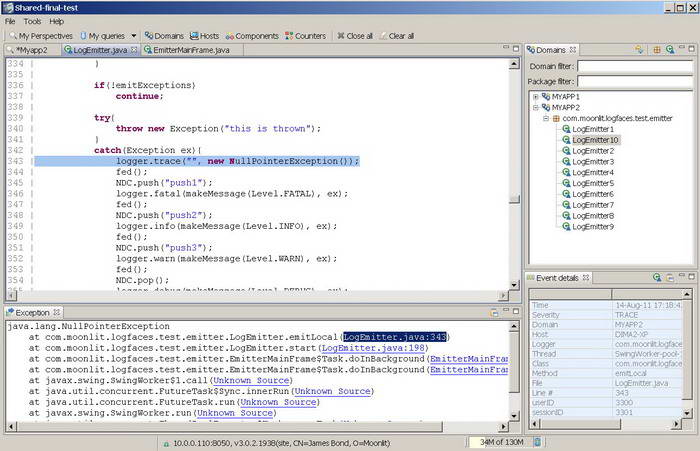Open the Tools menu
Viewport: 700px width, 451px height.
point(33,20)
